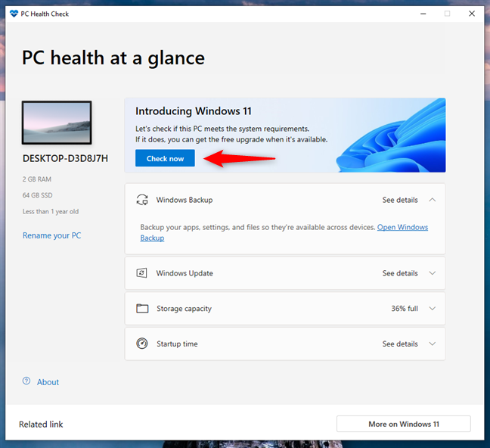
Task: Open the Rename your PC link
Action: point(52,235)
